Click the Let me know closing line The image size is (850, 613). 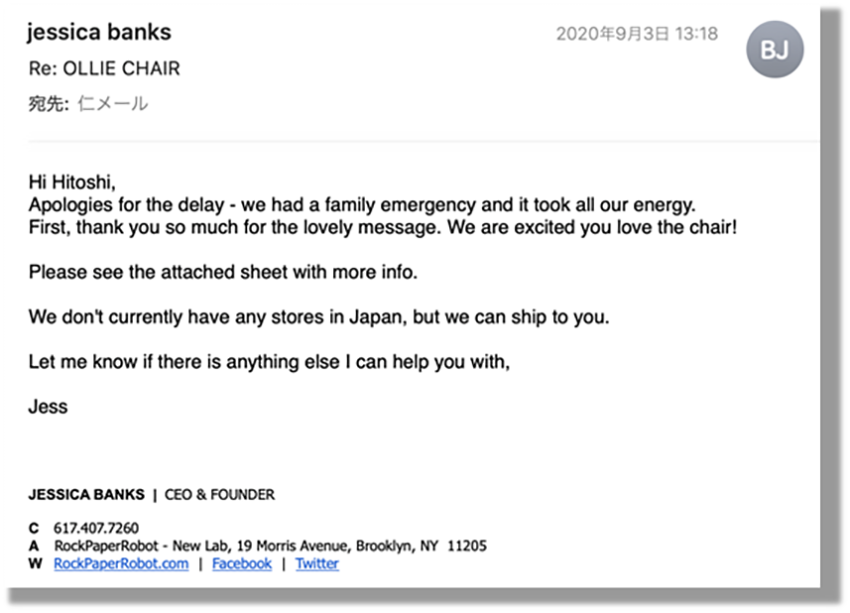pos(269,362)
